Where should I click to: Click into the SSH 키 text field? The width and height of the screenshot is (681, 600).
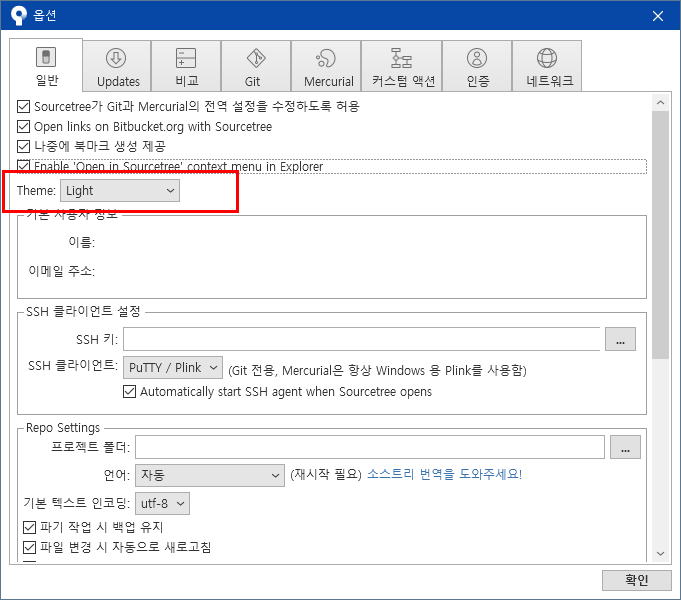click(361, 339)
